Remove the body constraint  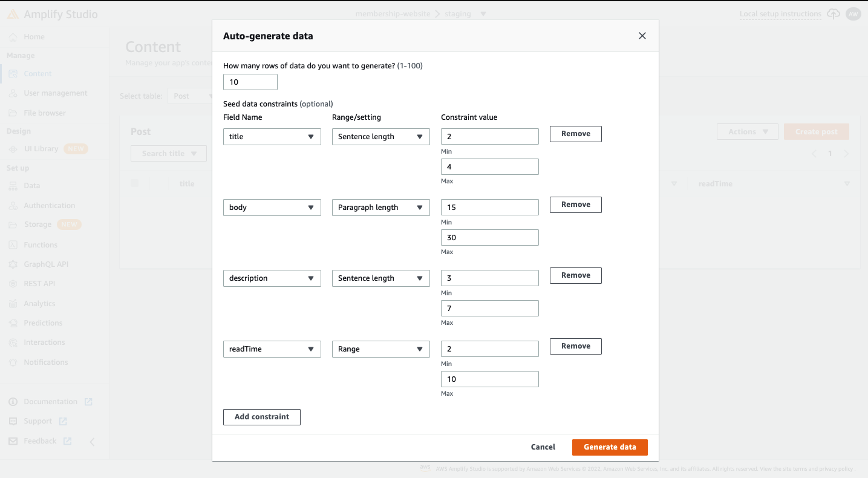(x=576, y=205)
